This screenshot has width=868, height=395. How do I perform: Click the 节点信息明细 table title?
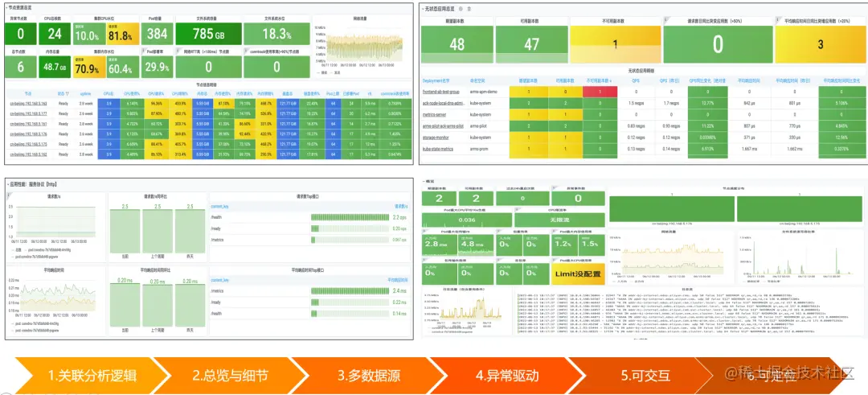[x=207, y=84]
